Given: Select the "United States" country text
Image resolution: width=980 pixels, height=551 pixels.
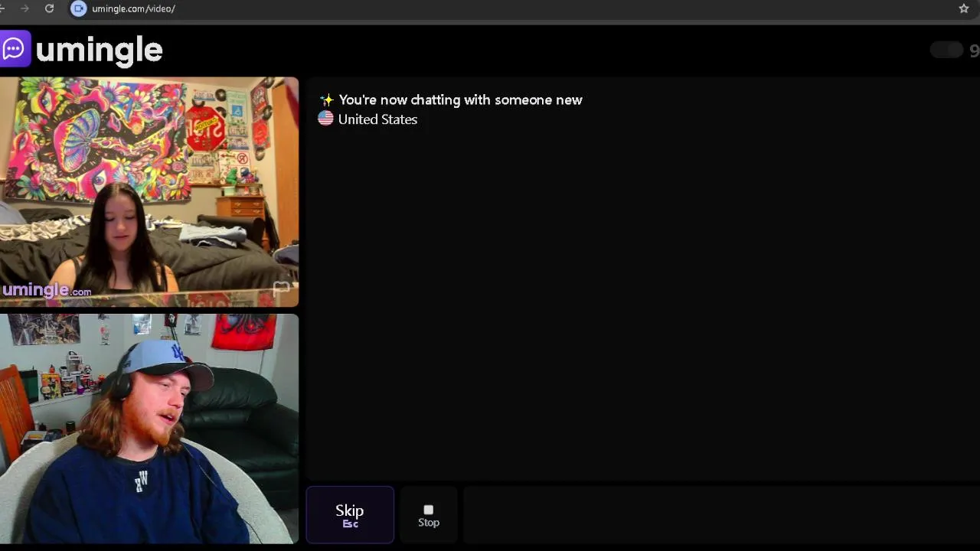Looking at the screenshot, I should pyautogui.click(x=377, y=119).
